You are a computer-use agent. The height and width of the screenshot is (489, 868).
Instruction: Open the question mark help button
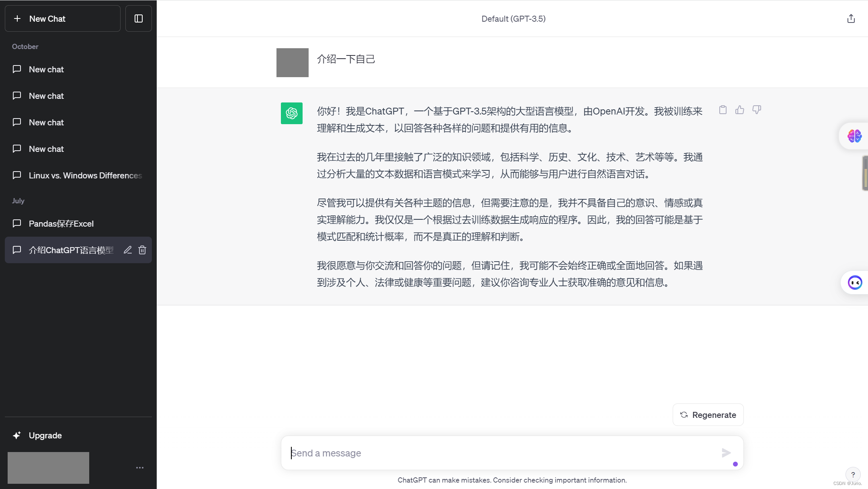coord(853,474)
